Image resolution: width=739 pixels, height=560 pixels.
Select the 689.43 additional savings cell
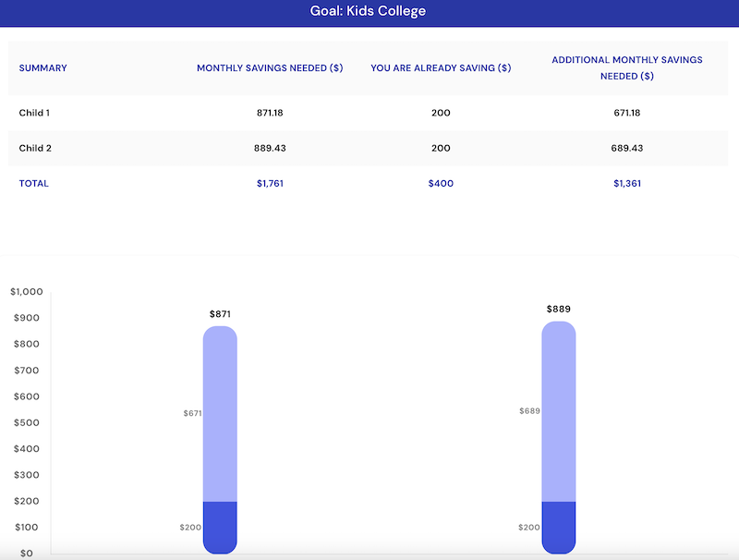(626, 148)
